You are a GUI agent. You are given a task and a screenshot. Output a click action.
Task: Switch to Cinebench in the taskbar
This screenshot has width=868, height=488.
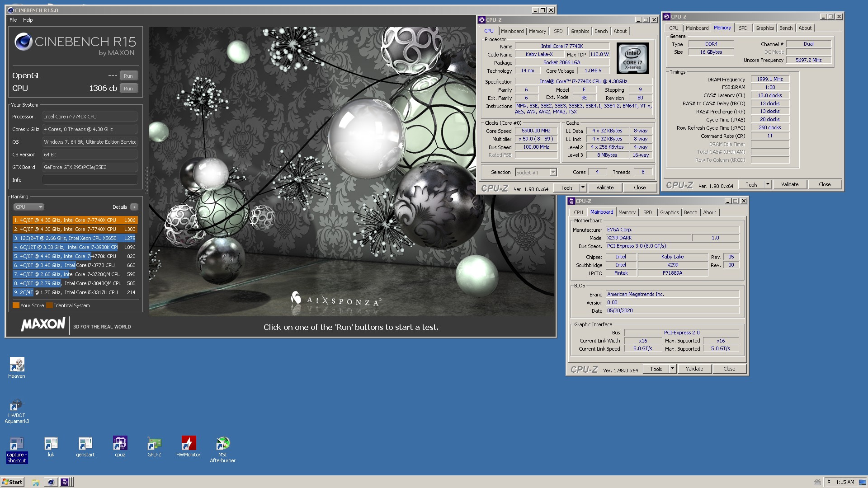point(51,482)
